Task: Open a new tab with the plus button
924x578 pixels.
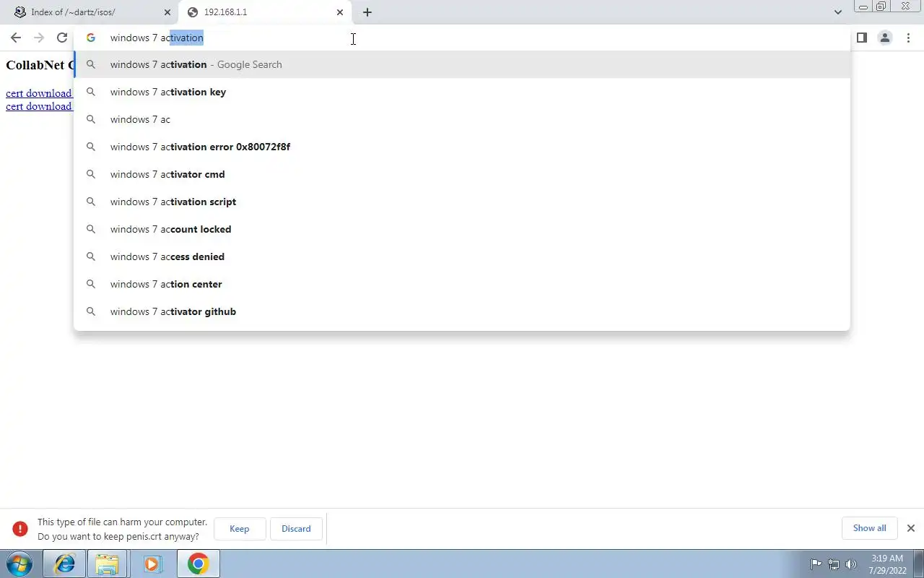Action: (x=367, y=12)
